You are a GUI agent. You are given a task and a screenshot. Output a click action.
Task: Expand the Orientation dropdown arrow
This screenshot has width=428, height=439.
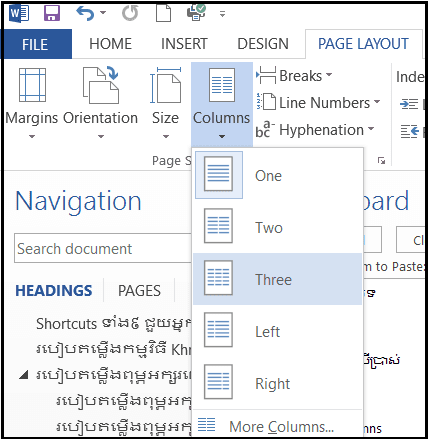(x=101, y=136)
